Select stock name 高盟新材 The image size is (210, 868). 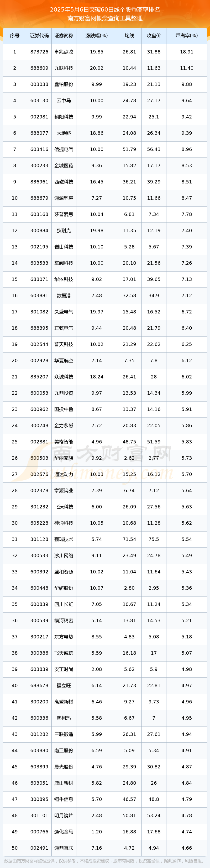64,702
